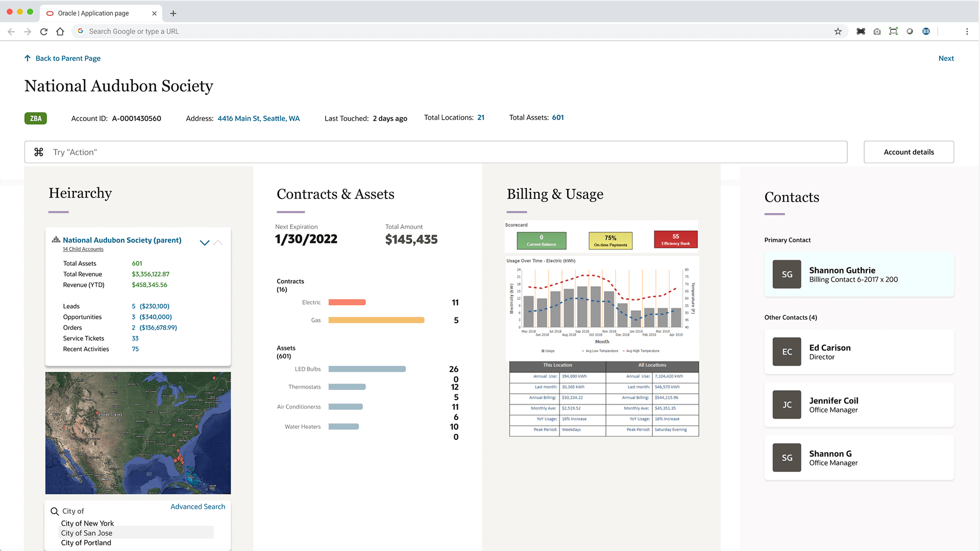This screenshot has width=980, height=551.
Task: Click the upward arrow beside Back to Parent Page
Action: pos(28,58)
